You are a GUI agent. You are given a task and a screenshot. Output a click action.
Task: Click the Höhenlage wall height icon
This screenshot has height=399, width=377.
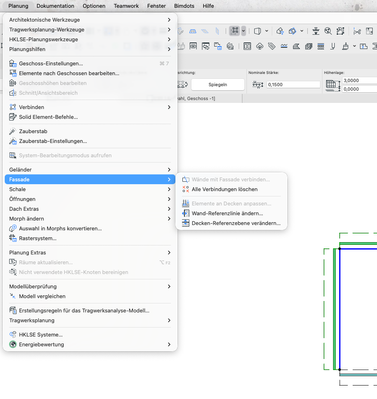pos(333,85)
